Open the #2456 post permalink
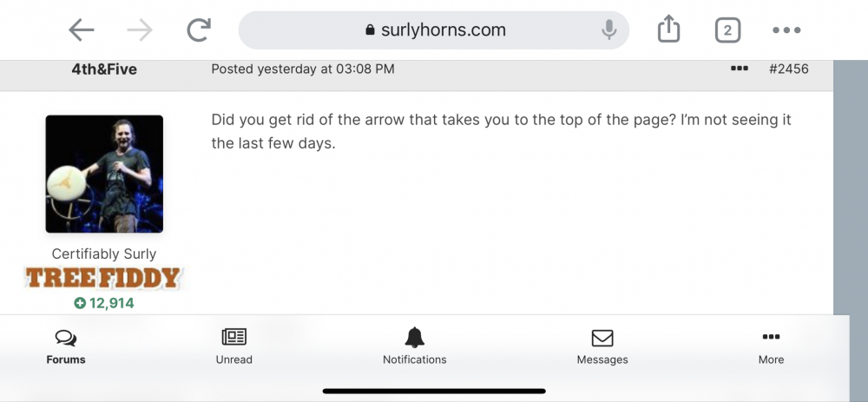 (x=788, y=69)
